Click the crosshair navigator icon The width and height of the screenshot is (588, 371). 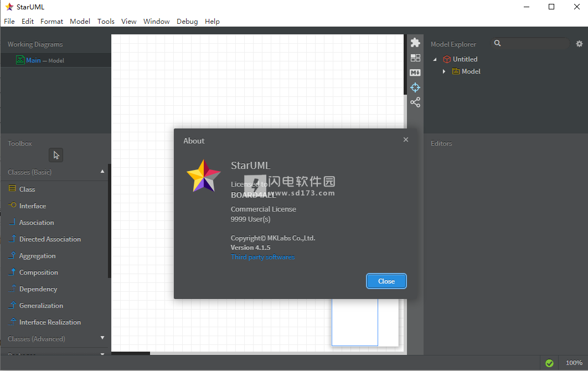[415, 87]
